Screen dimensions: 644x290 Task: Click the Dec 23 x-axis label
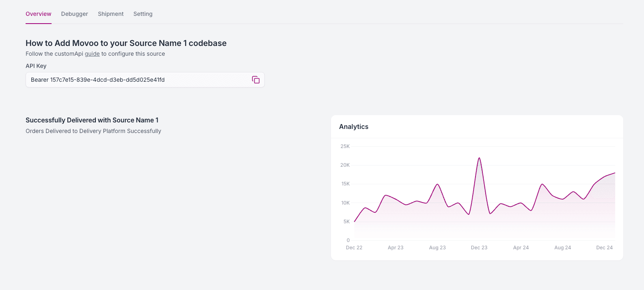[479, 248]
